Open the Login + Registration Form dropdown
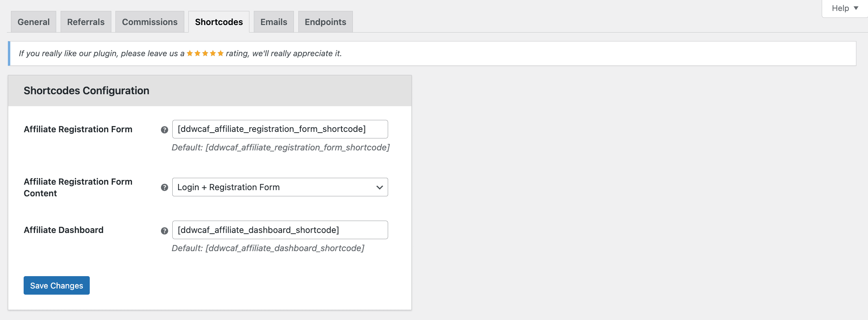 tap(280, 187)
